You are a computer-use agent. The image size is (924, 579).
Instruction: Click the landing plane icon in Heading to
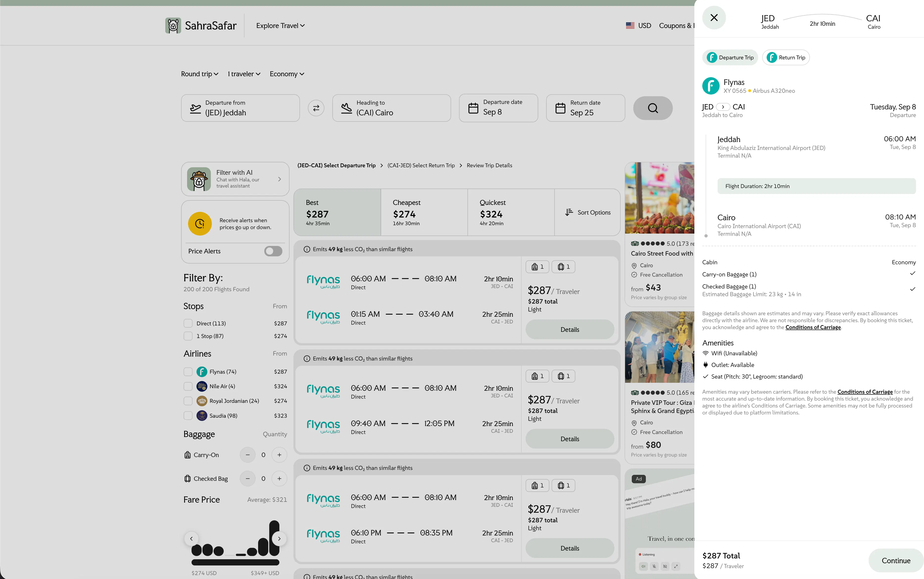coord(346,108)
